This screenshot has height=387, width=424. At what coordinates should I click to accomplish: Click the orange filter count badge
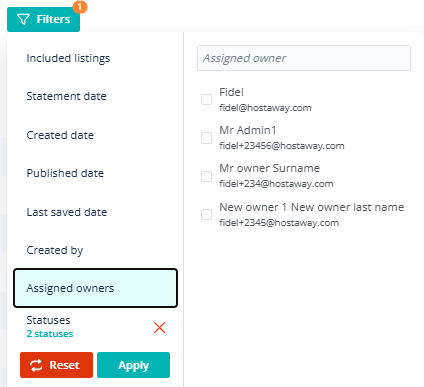tap(80, 7)
